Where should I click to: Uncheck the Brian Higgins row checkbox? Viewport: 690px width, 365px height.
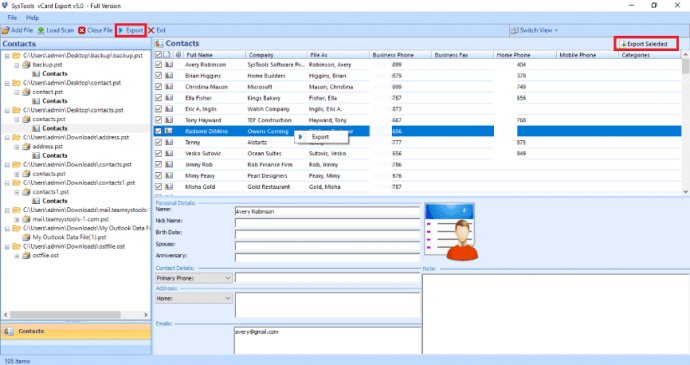tap(158, 75)
